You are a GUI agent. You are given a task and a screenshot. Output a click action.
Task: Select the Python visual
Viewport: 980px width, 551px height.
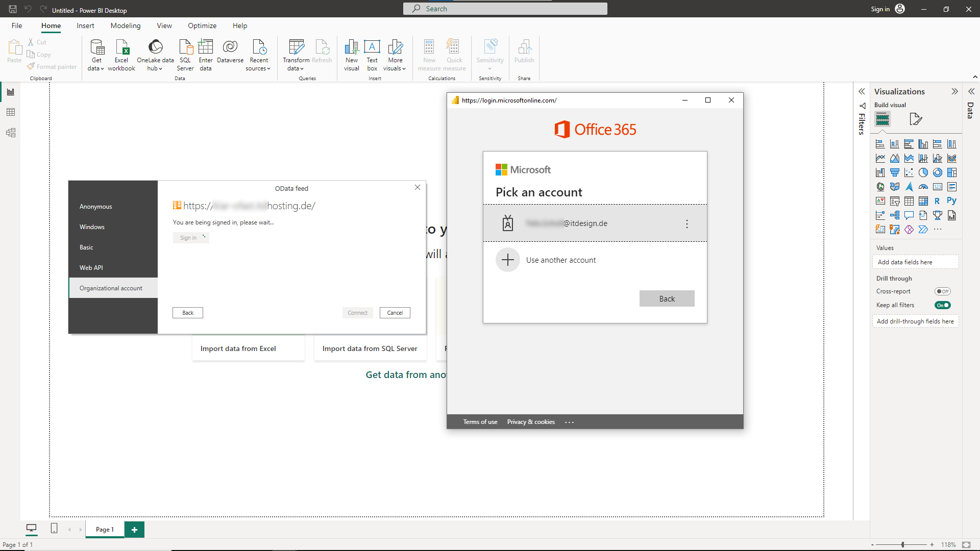(x=952, y=202)
